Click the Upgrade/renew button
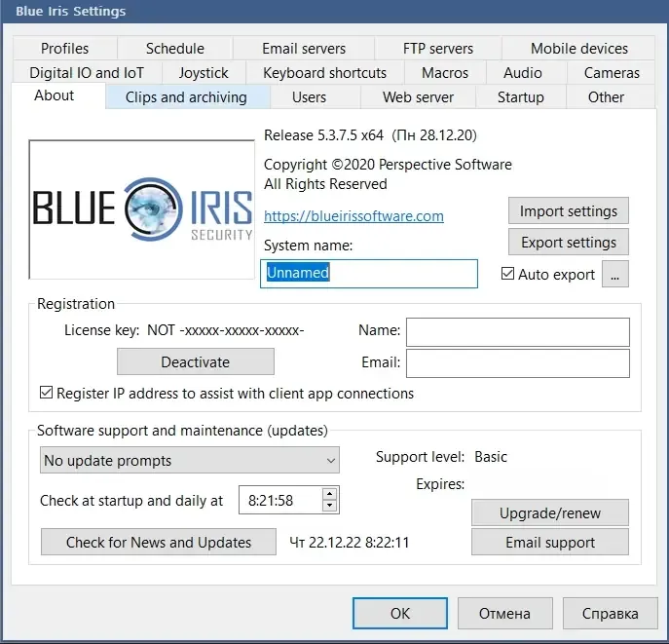This screenshot has width=669, height=644. 550,512
